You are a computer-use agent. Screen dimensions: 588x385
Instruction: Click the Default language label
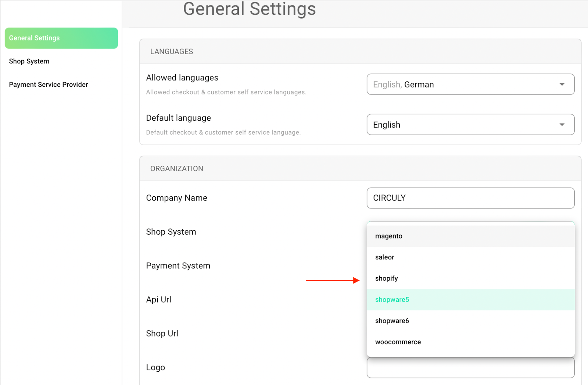coord(178,118)
